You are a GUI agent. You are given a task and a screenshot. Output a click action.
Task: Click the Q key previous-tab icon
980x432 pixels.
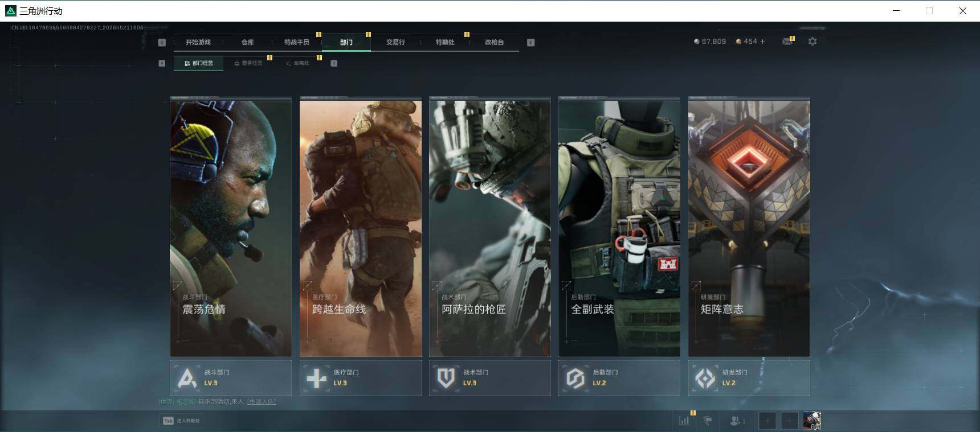pyautogui.click(x=162, y=42)
